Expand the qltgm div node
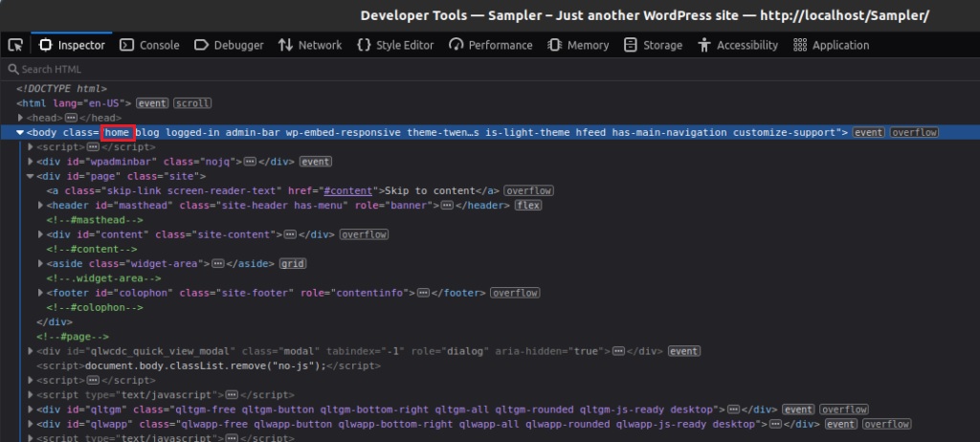980x442 pixels. click(x=31, y=409)
